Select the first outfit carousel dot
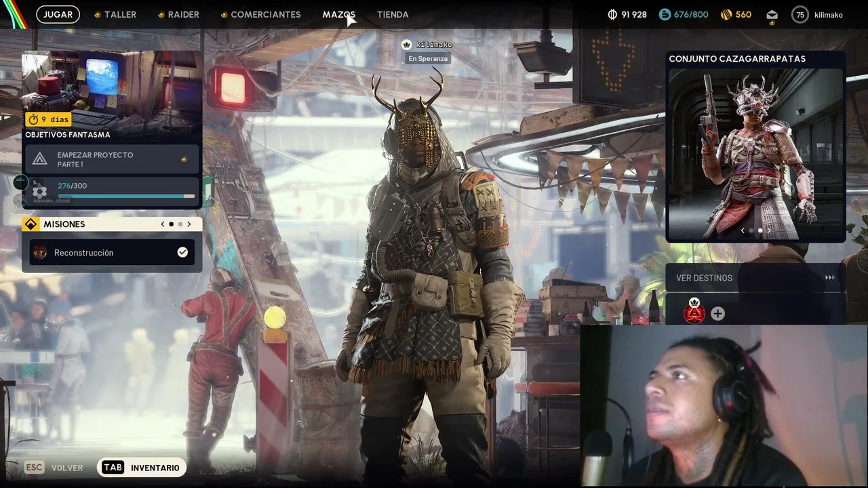868x488 pixels. point(751,230)
